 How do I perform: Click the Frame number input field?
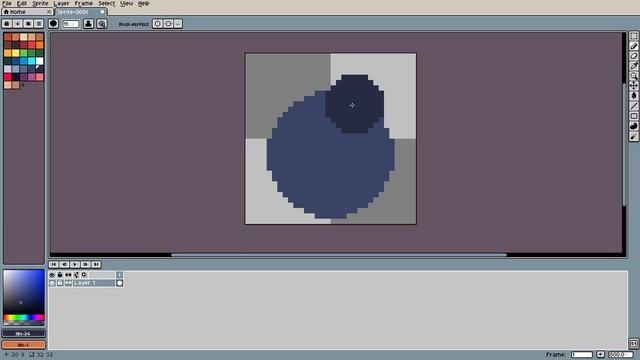582,354
